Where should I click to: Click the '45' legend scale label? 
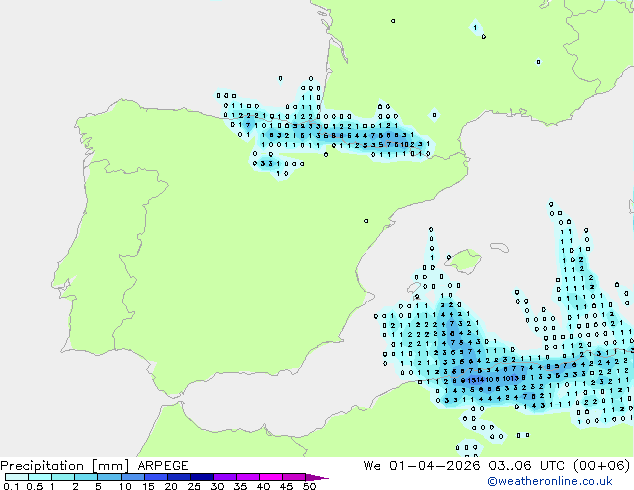click(287, 486)
